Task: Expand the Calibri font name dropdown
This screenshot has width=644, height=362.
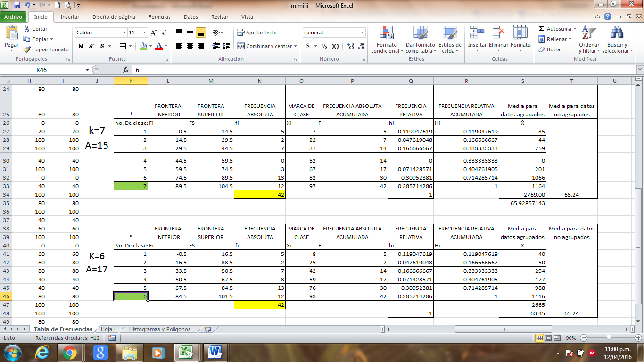Action: click(x=124, y=33)
